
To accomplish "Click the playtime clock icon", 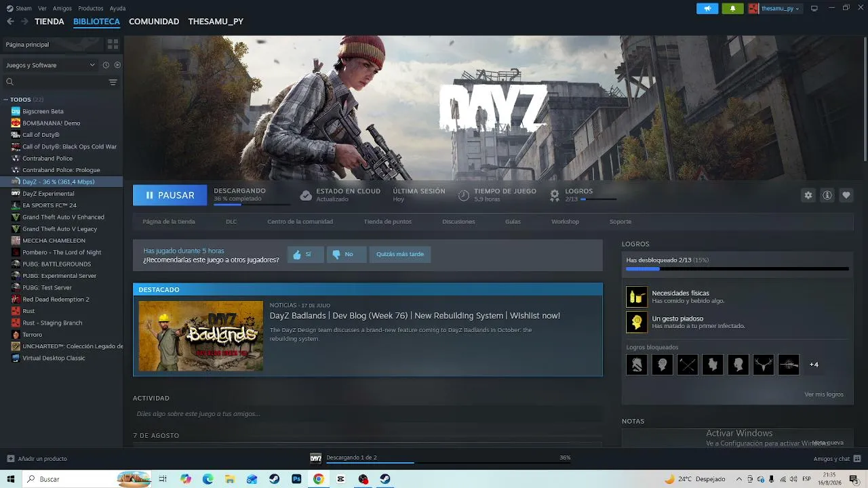I will [x=464, y=195].
